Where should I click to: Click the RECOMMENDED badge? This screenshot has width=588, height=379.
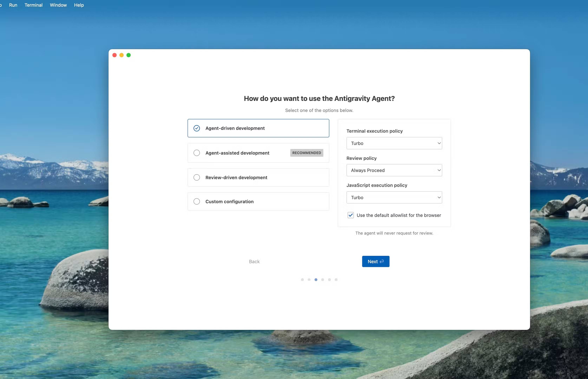(x=306, y=153)
